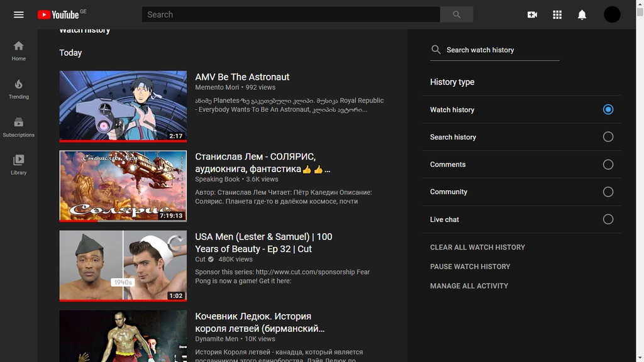
Task: Click the 480K views text
Action: point(235,260)
